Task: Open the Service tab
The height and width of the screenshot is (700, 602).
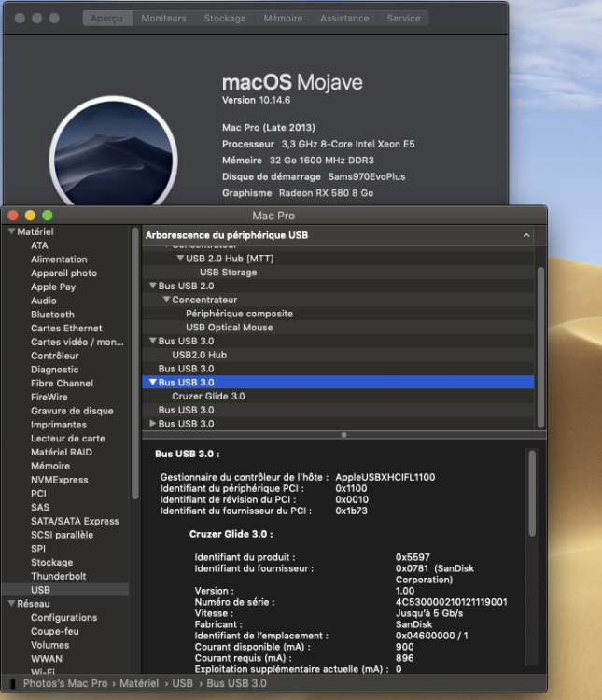Action: [x=403, y=19]
